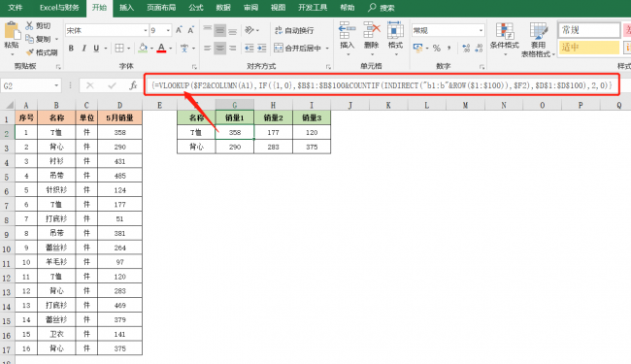Image resolution: width=631 pixels, height=364 pixels.
Task: Click the phonetic guide 文 icon
Action: pos(184,49)
